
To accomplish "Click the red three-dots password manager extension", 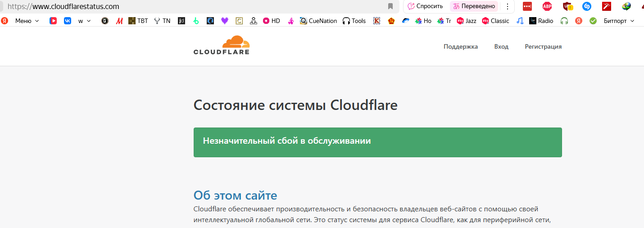I will click(x=527, y=6).
